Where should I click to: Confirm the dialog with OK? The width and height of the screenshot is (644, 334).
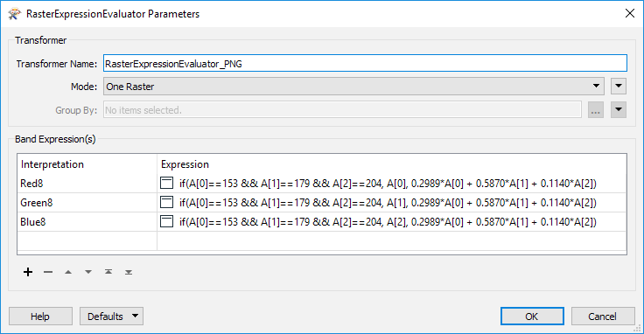[x=532, y=317]
